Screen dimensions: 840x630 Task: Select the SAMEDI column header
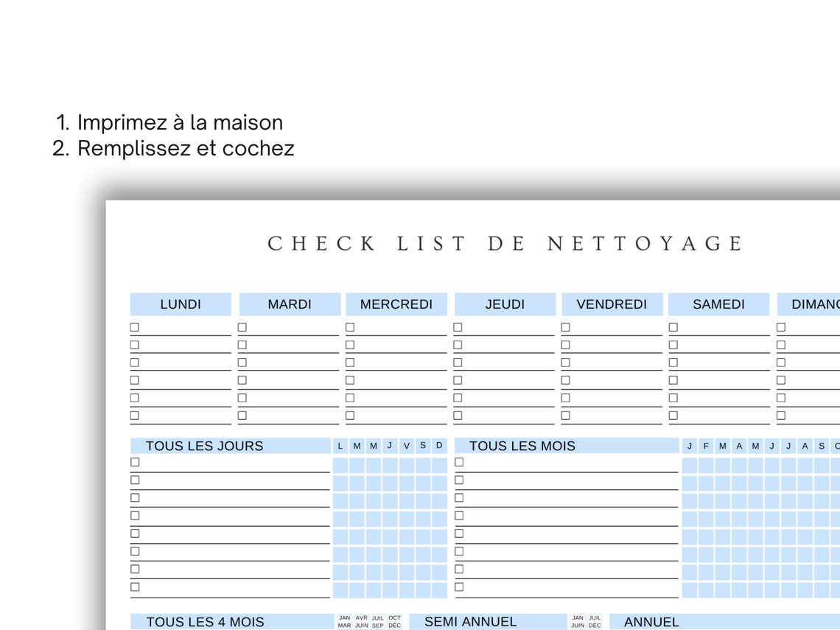(718, 304)
